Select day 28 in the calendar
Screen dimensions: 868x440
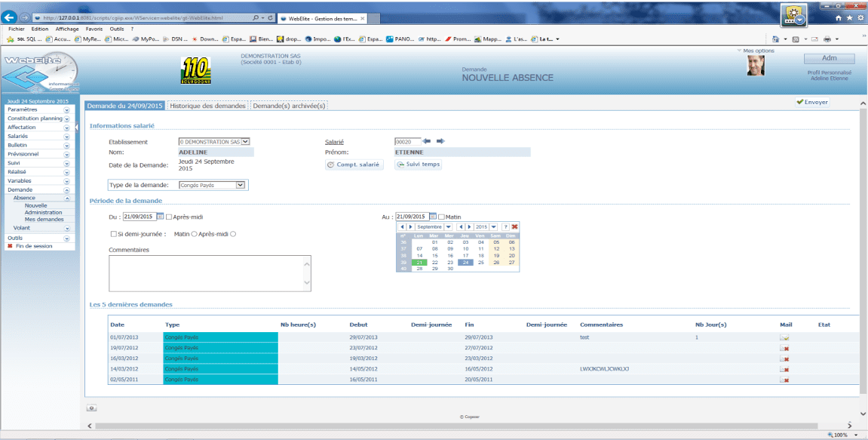pyautogui.click(x=419, y=269)
